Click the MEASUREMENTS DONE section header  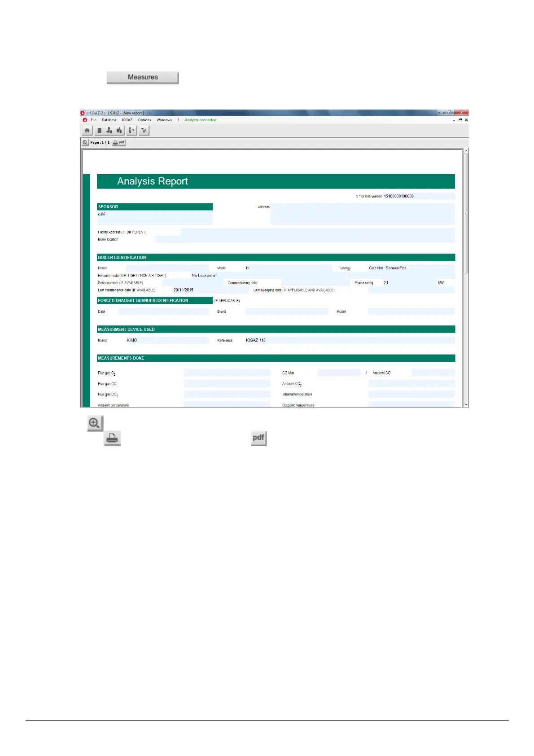tap(276, 358)
